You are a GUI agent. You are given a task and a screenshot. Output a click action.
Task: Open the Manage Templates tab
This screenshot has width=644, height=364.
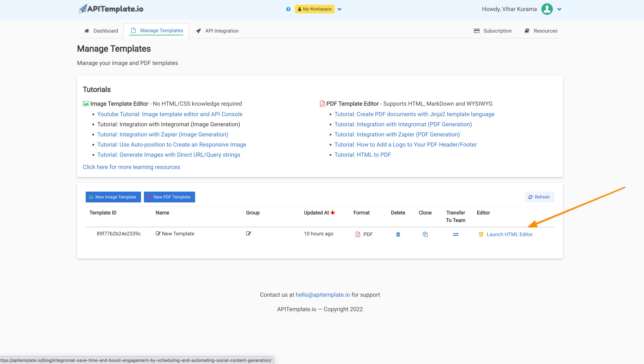click(156, 31)
